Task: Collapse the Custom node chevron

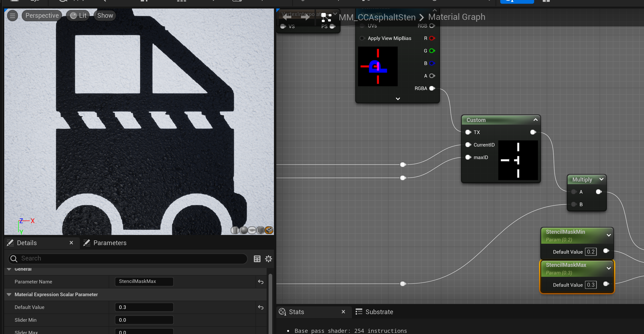Action: pyautogui.click(x=535, y=120)
